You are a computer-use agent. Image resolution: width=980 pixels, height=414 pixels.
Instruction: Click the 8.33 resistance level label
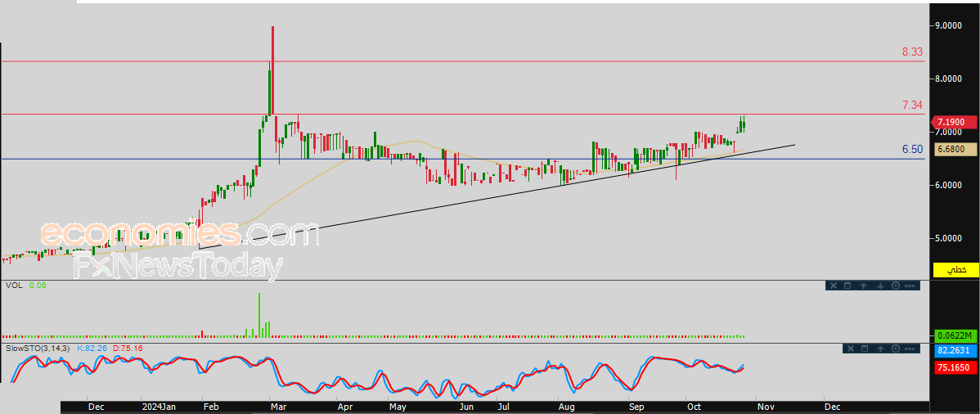click(x=912, y=52)
